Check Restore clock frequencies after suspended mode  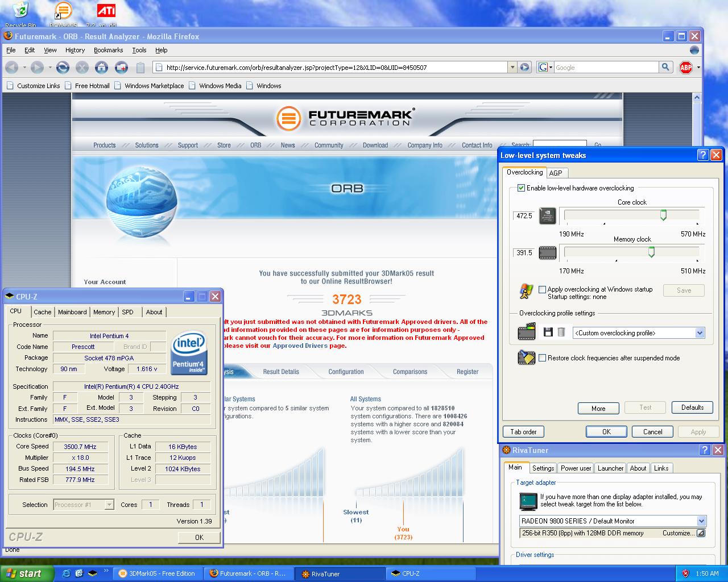pyautogui.click(x=542, y=358)
